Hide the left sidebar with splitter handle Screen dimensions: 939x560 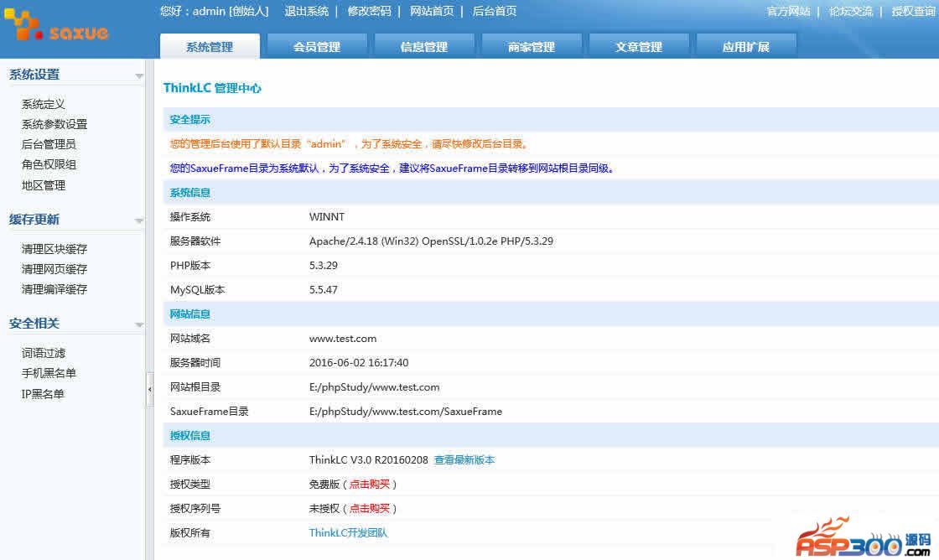coord(150,389)
